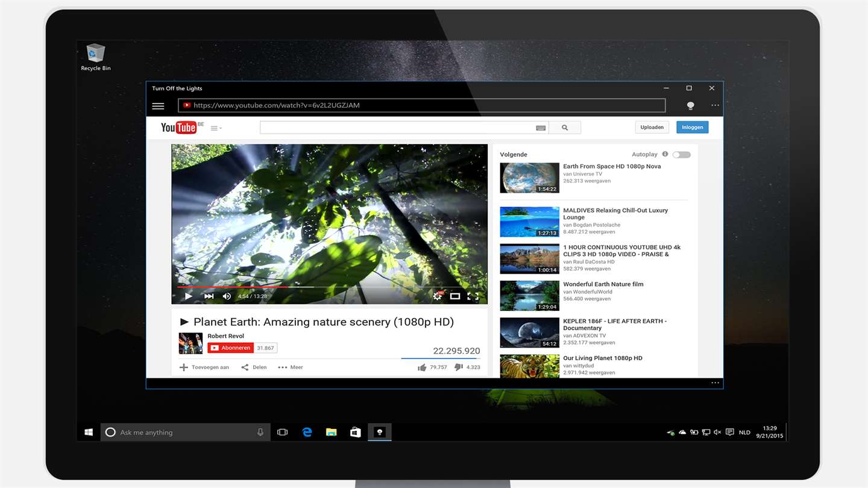This screenshot has width=868, height=488.
Task: Open the Robert Revol channel name link
Action: 226,336
